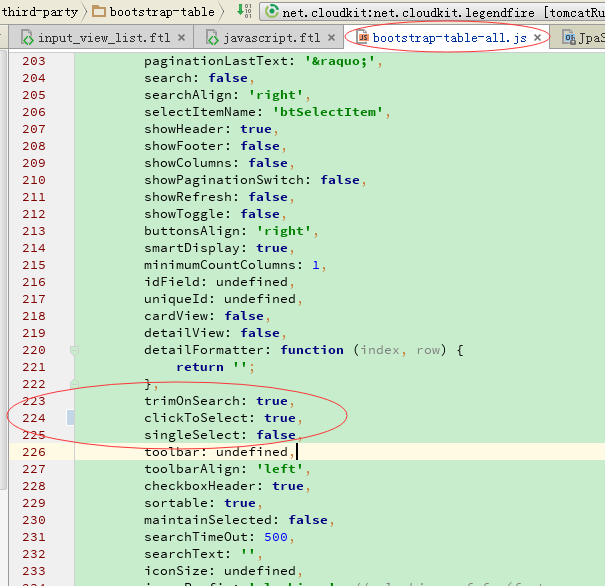Click on 'showToggle' property

coord(184,214)
